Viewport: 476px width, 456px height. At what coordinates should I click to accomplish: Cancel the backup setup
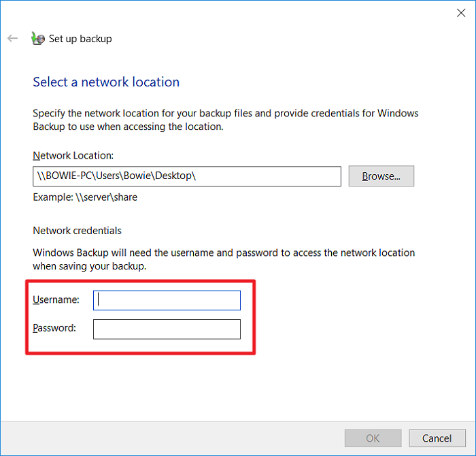tap(437, 438)
